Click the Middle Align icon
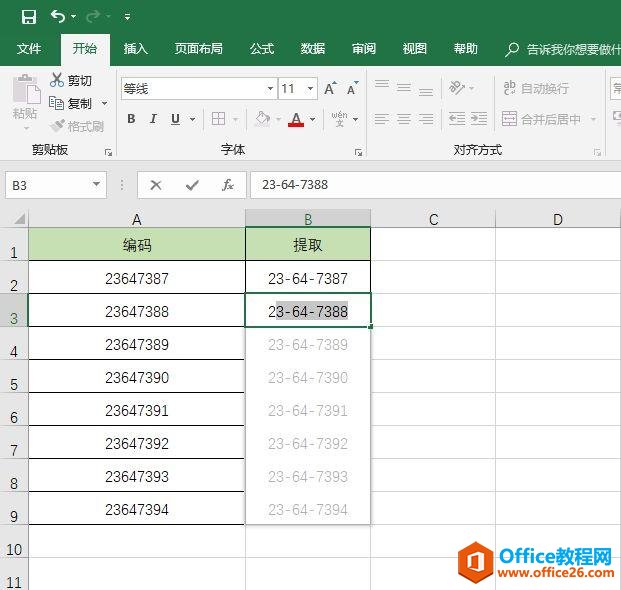621x590 pixels. pyautogui.click(x=404, y=88)
